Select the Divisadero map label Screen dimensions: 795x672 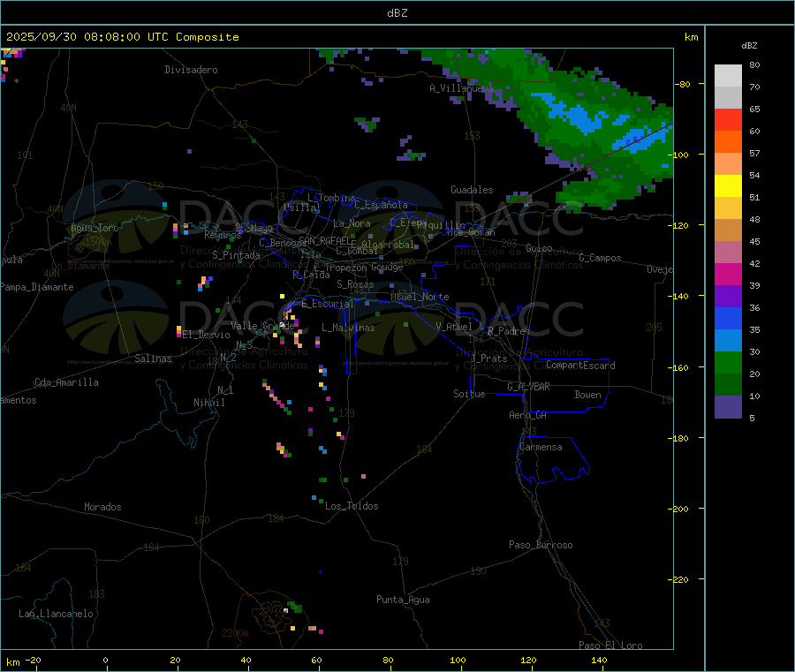click(191, 70)
